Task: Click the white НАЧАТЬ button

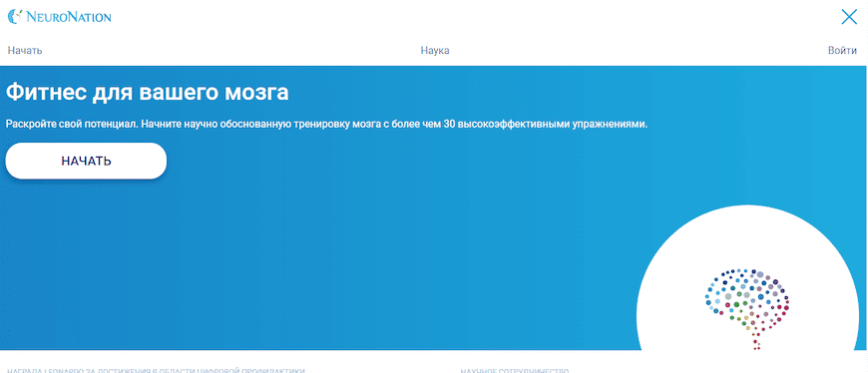Action: (x=86, y=161)
